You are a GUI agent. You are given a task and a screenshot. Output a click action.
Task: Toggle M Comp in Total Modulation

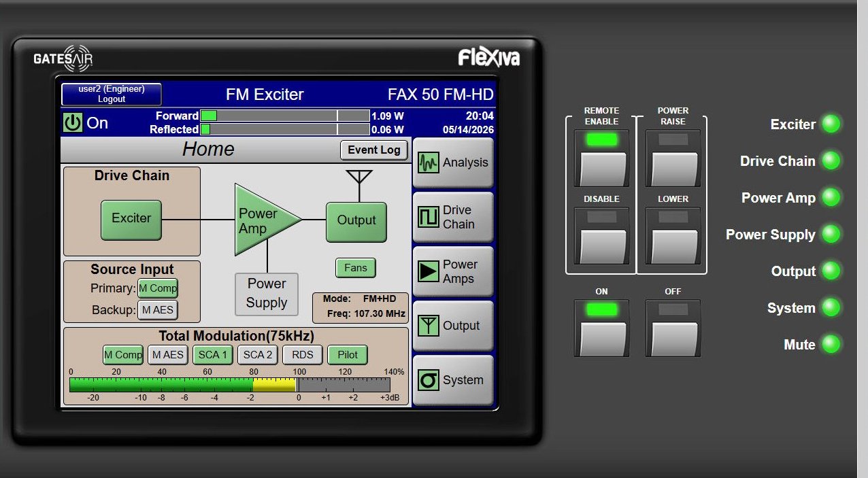click(x=123, y=354)
